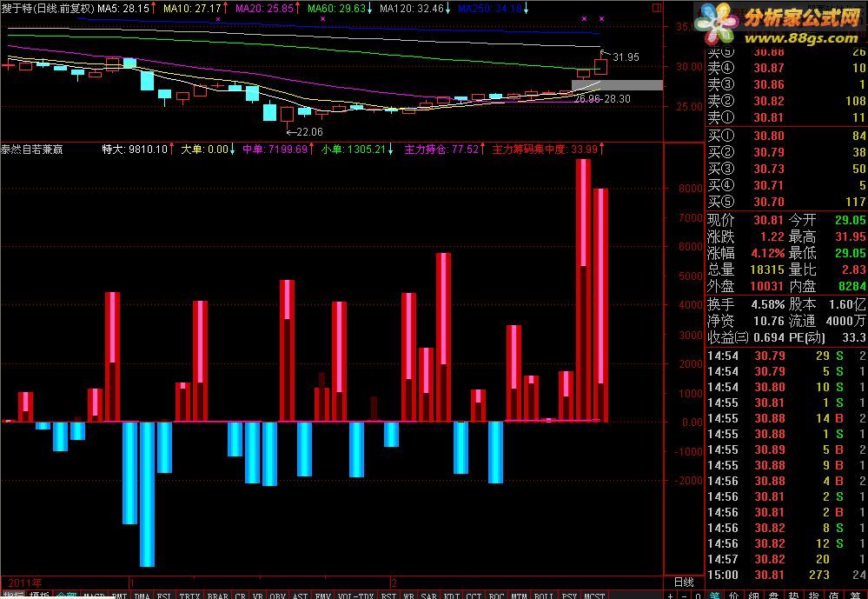The image size is (868, 599).
Task: Click the 卖② ask row at 30.82
Action: [786, 101]
